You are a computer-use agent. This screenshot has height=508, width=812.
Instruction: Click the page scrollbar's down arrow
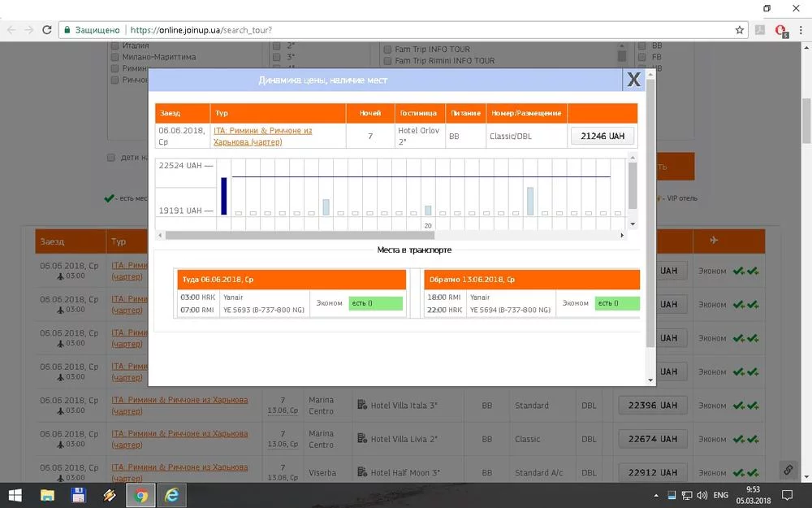[x=807, y=477]
